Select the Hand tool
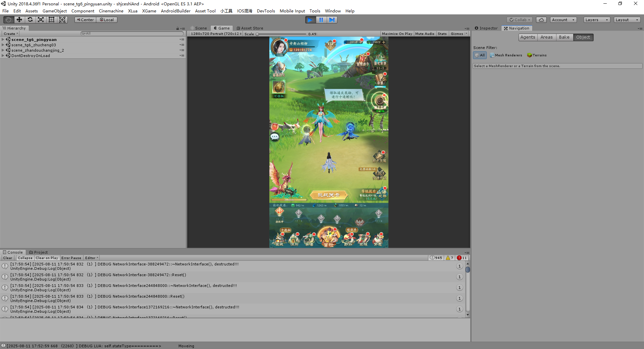Image resolution: width=644 pixels, height=349 pixels. tap(8, 20)
